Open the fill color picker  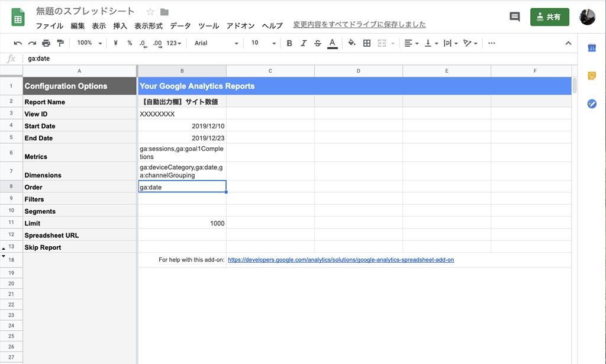352,43
